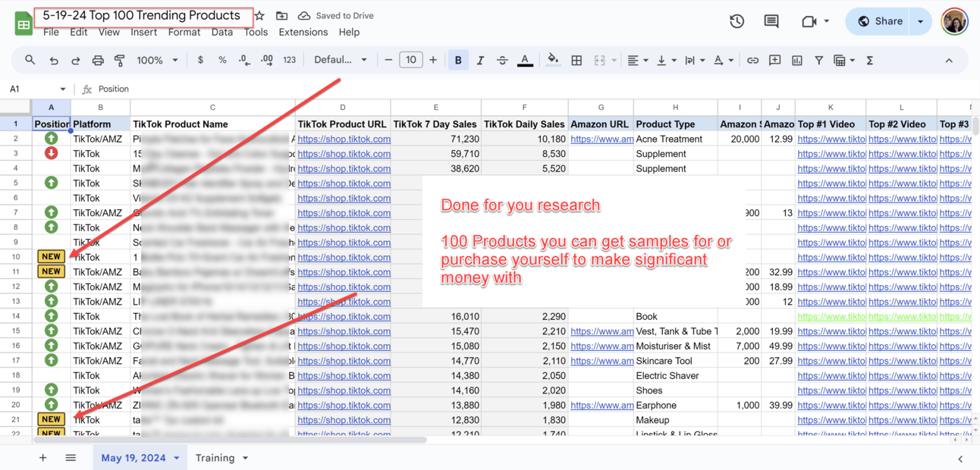Click the Create a filter icon
Viewport: 980px width, 470px height.
[x=819, y=60]
